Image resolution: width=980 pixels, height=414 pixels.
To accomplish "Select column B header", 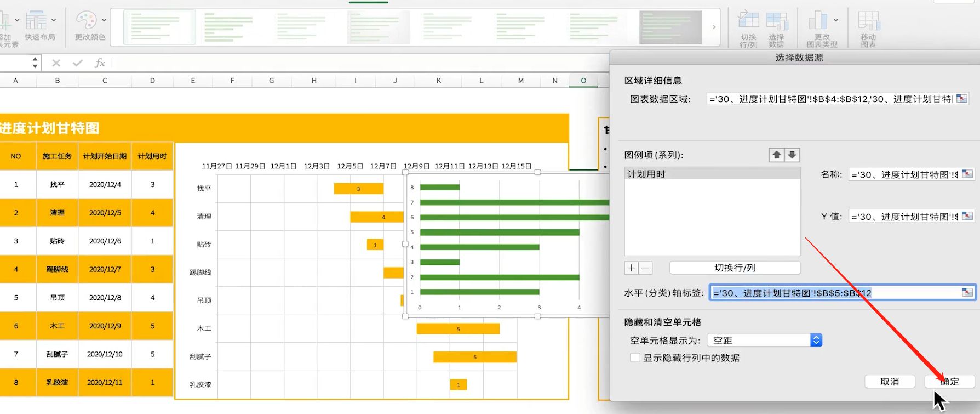I will tap(57, 81).
